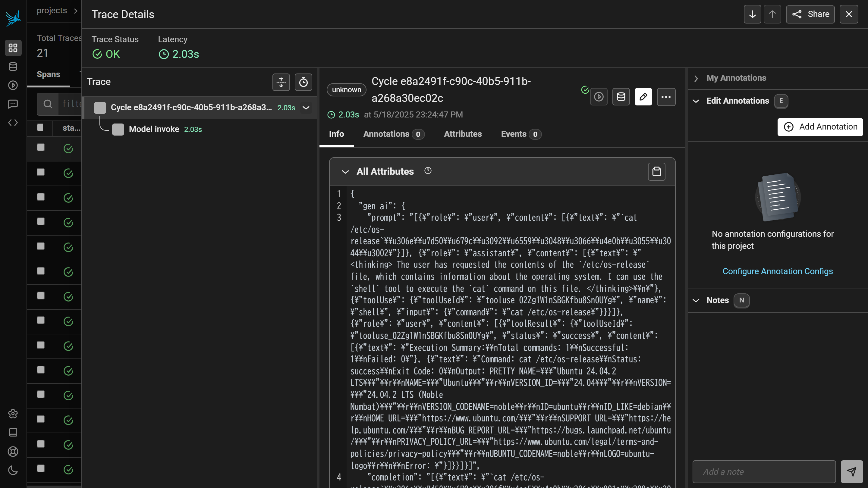Open the stopwatch timing icon above the trace
This screenshot has height=488, width=868.
coord(303,82)
